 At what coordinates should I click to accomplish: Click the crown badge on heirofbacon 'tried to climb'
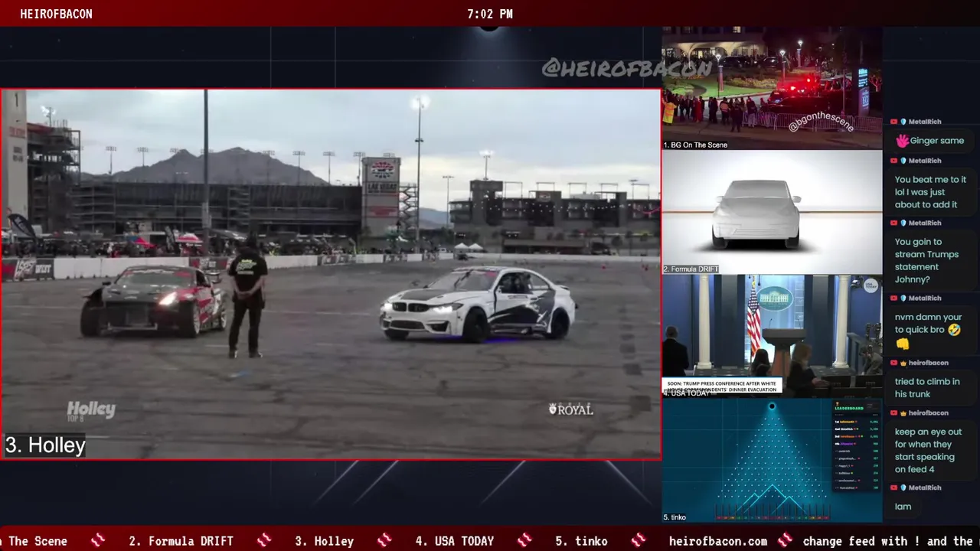point(903,363)
